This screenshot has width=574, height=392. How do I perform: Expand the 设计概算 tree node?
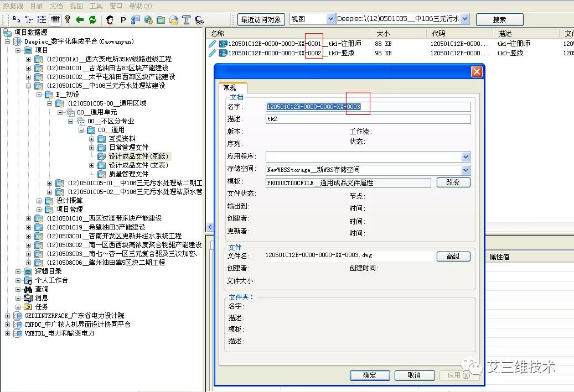point(38,201)
